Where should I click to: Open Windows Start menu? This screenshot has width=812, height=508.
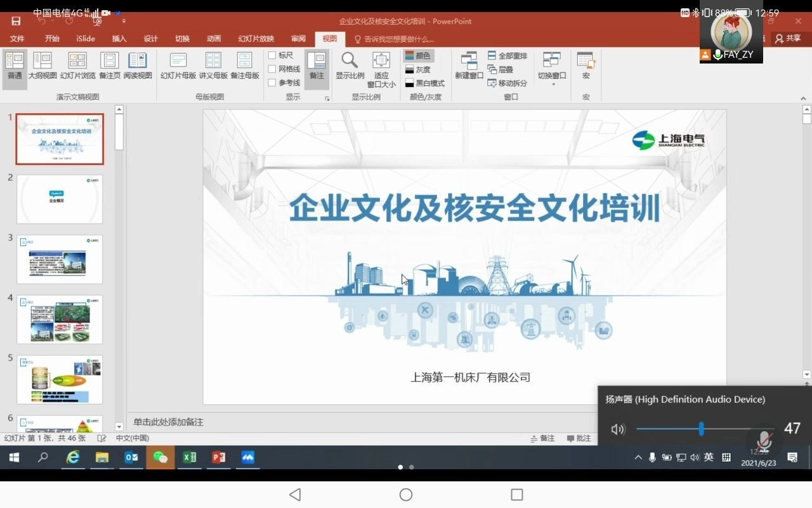pyautogui.click(x=14, y=457)
